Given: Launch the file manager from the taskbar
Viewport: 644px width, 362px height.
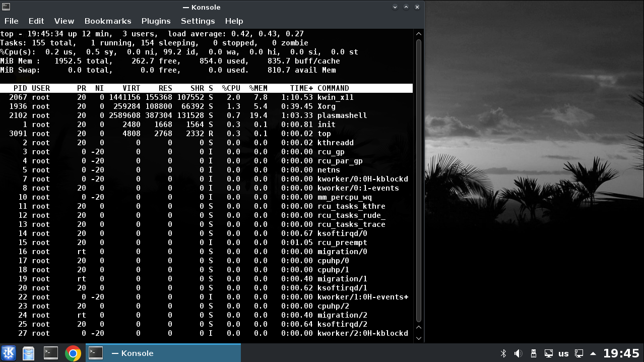Looking at the screenshot, I should pyautogui.click(x=29, y=353).
